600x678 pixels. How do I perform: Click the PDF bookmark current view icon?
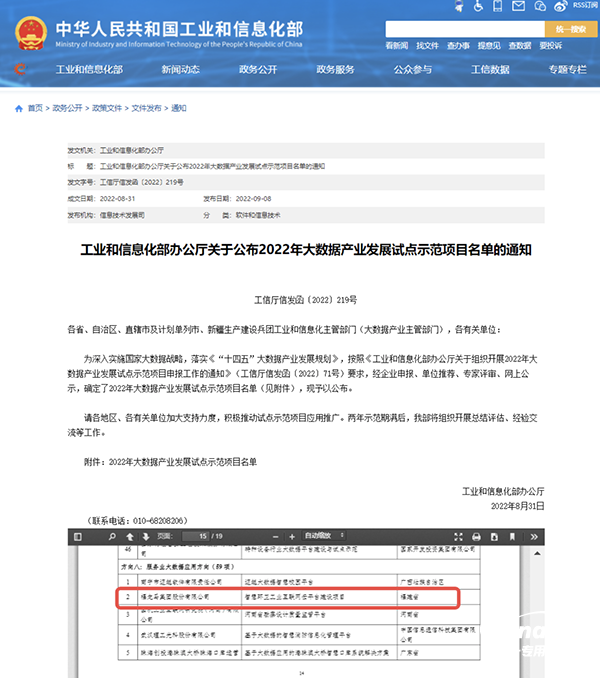coord(512,537)
